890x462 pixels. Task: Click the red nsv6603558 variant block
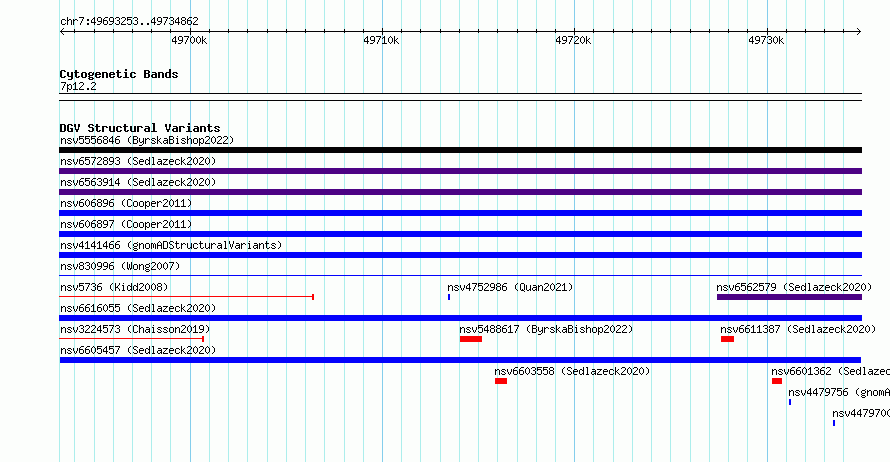[x=501, y=381]
